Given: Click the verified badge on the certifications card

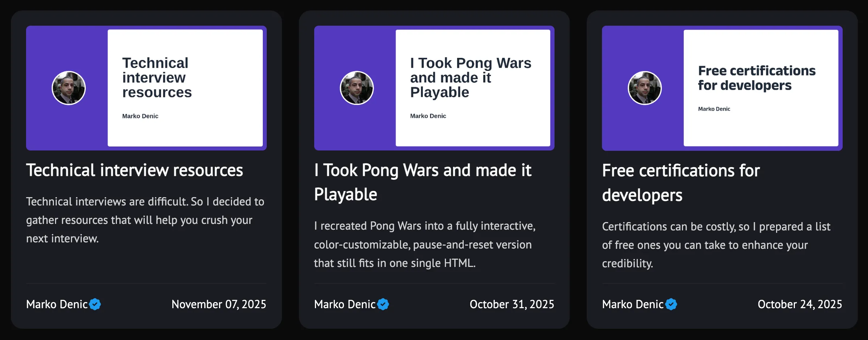Looking at the screenshot, I should coord(671,304).
